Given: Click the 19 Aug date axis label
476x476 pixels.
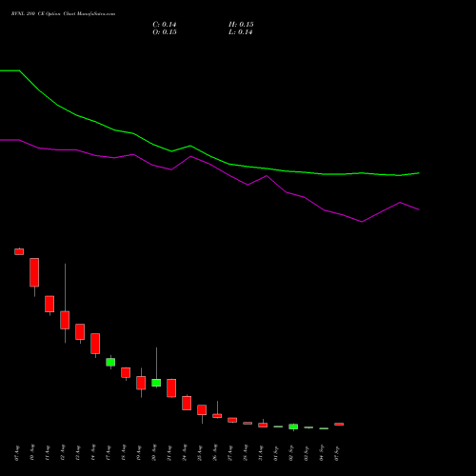Looking at the screenshot, I should pyautogui.click(x=139, y=453).
